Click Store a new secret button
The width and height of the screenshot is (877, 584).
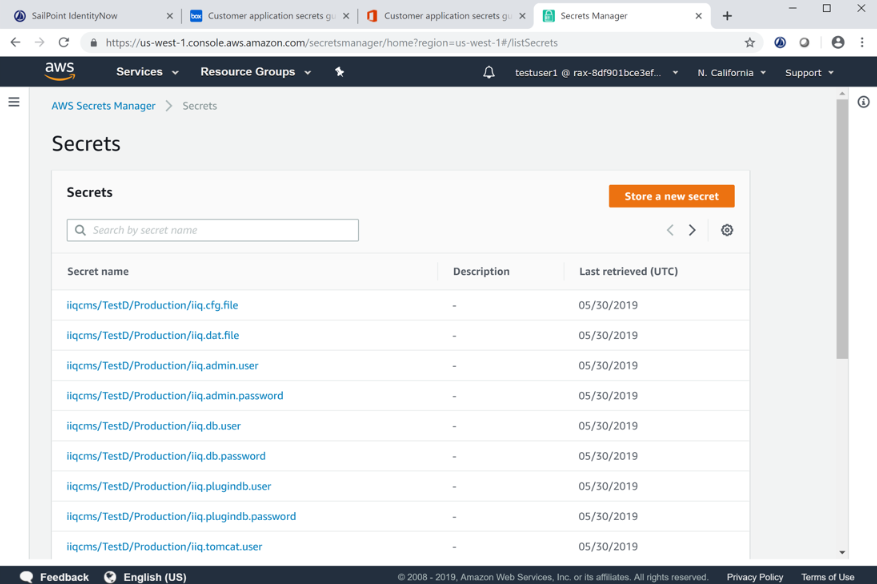[x=671, y=196]
